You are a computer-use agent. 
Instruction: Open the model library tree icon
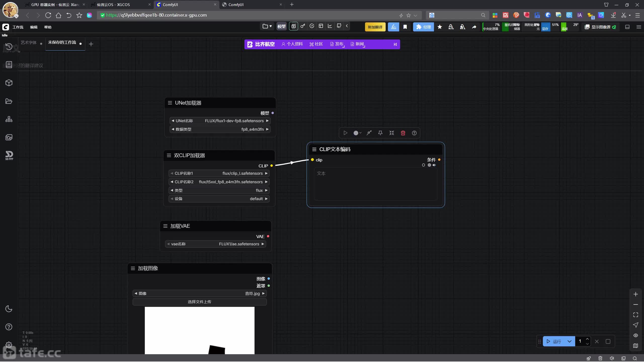9,119
